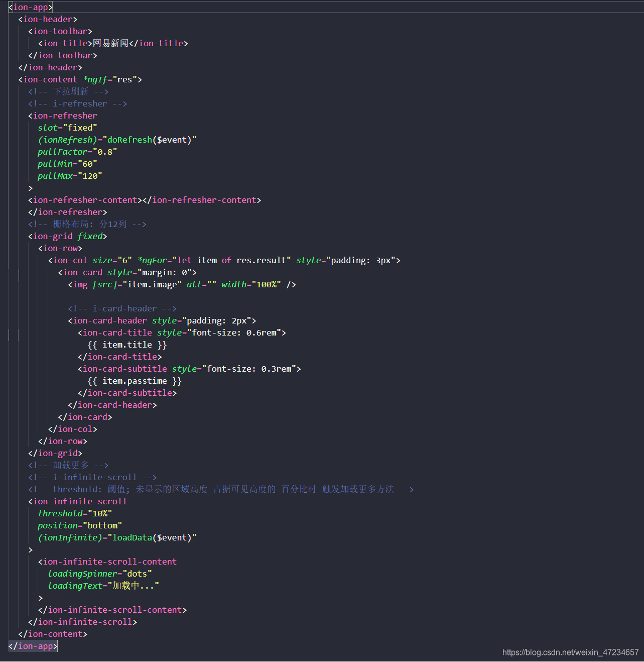Click the pullMax="120" attribute
Image resolution: width=644 pixels, height=662 pixels.
point(70,176)
